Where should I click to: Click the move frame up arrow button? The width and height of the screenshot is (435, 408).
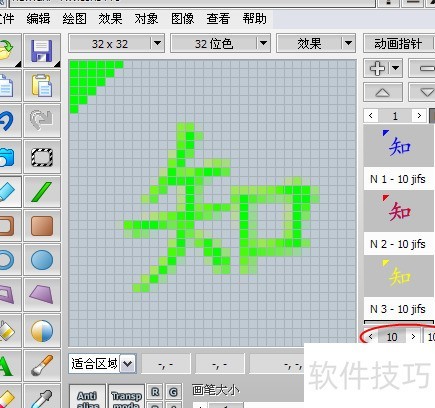click(x=383, y=92)
